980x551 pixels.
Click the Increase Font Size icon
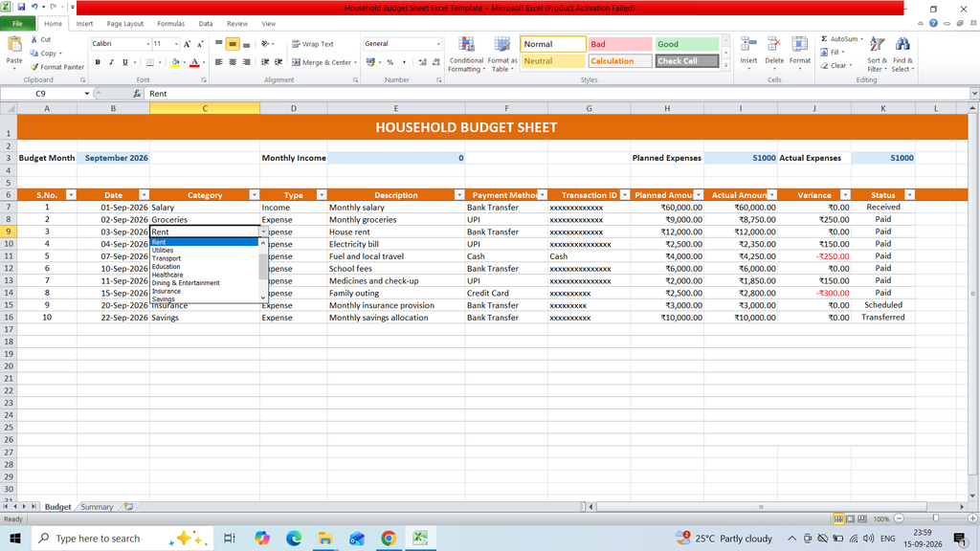tap(187, 44)
